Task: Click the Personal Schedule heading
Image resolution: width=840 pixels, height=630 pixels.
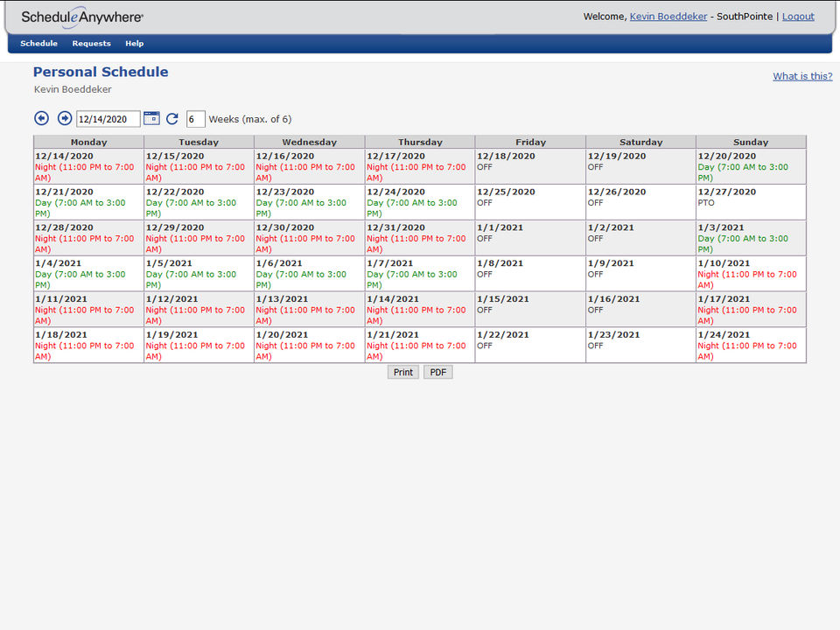Action: click(101, 72)
